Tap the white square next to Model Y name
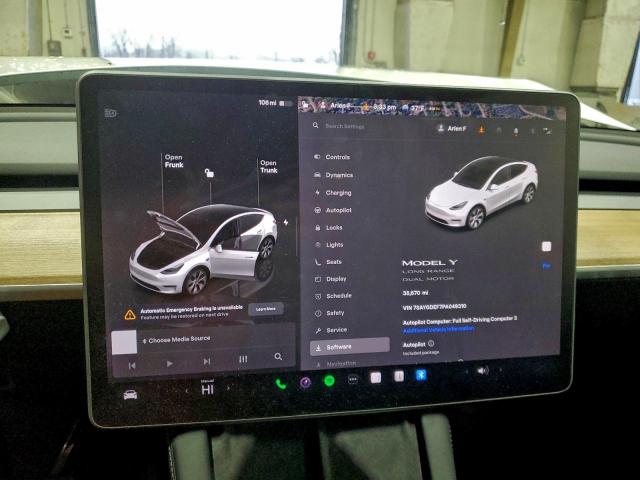Screen dimensions: 640x480 click(546, 247)
